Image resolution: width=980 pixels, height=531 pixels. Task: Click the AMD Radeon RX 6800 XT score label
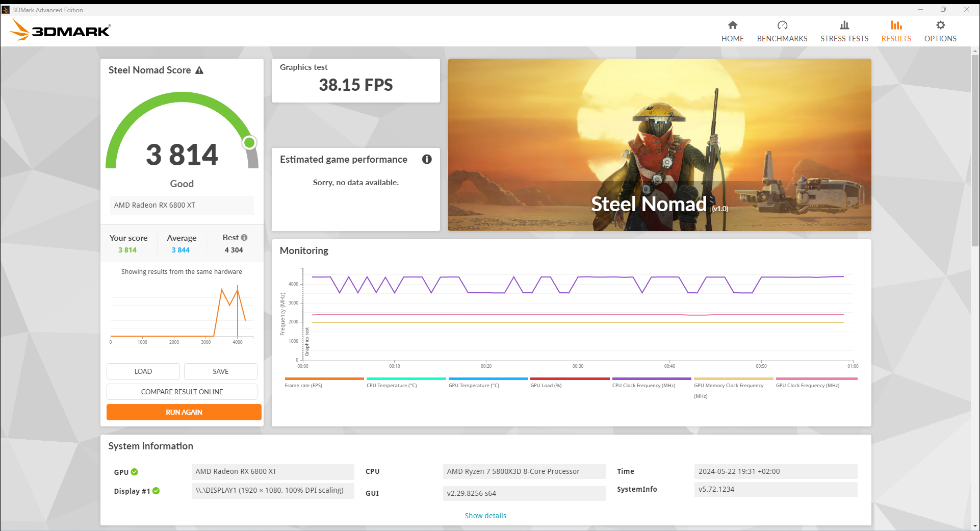pos(182,205)
